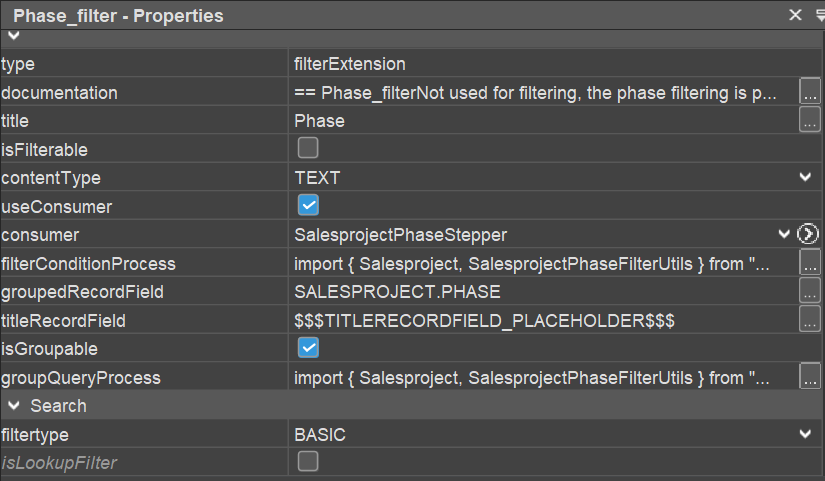The width and height of the screenshot is (825, 481).
Task: Open documentation editor ellipsis button
Action: pos(810,92)
